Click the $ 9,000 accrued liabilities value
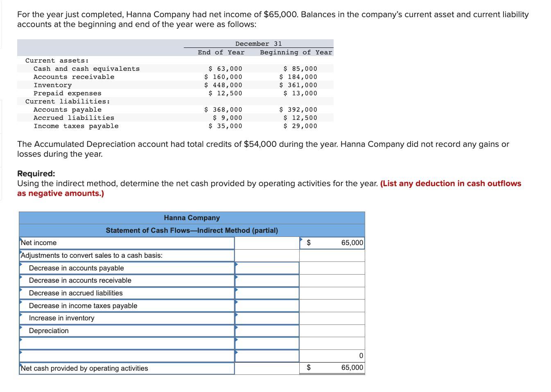Image resolution: width=551 pixels, height=392 pixels. point(228,118)
